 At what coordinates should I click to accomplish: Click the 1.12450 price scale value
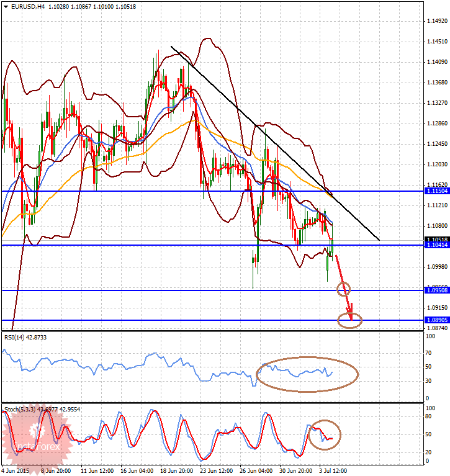(x=437, y=144)
